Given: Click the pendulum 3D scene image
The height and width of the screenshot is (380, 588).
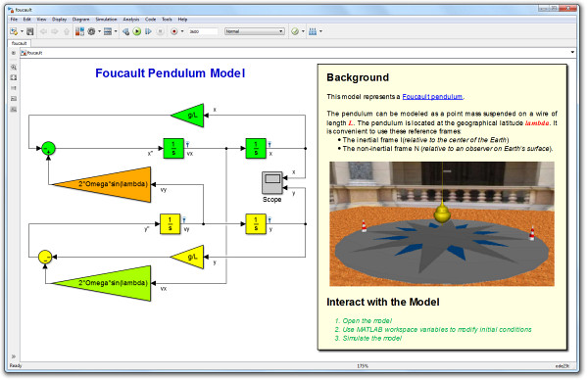Looking at the screenshot, I should (442, 223).
